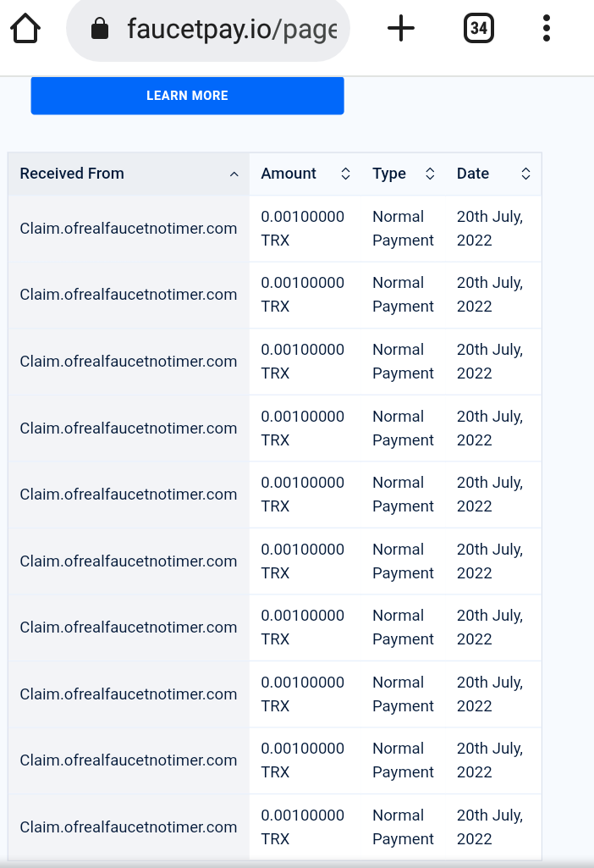Screen dimensions: 594x868
Task: Toggle sort arrows on Amount column
Action: coord(346,174)
